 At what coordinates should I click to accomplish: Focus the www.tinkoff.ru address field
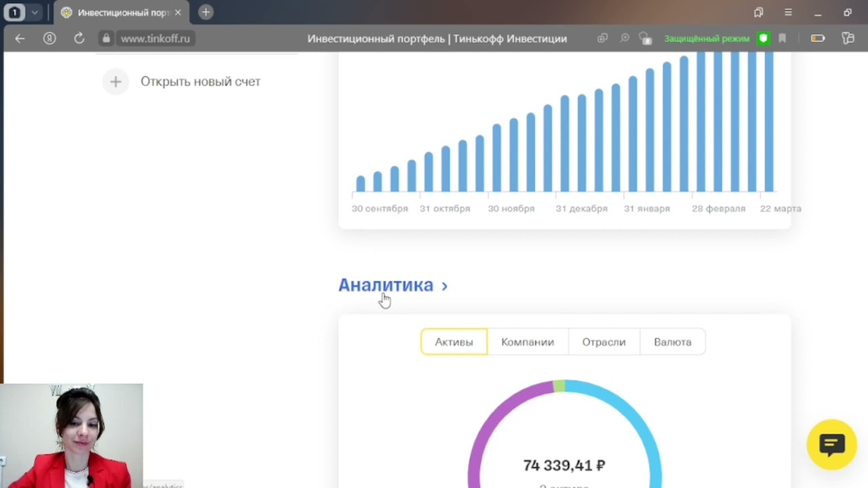pos(155,39)
